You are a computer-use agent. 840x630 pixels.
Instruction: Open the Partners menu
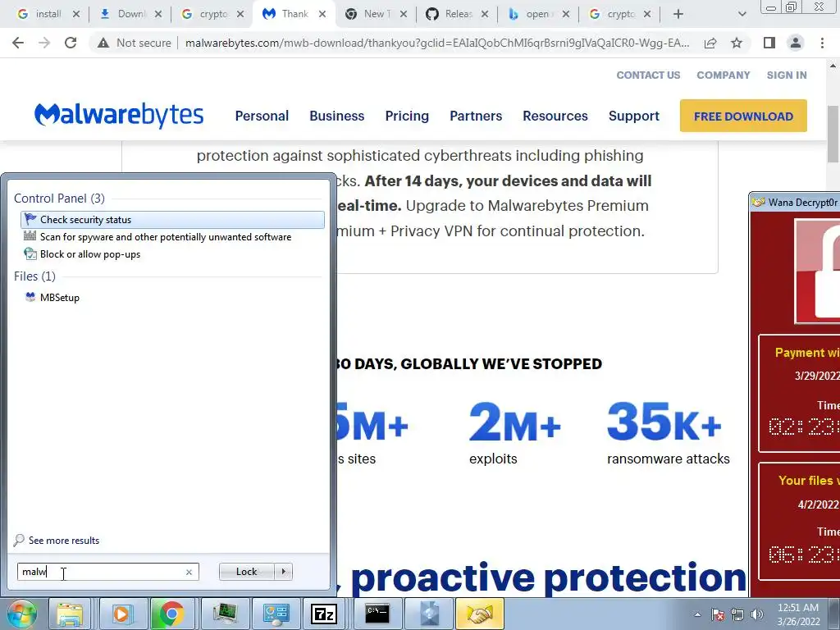[x=476, y=116]
